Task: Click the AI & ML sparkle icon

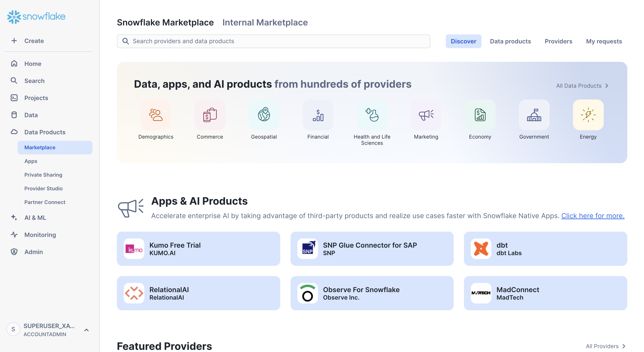Action: click(x=14, y=217)
